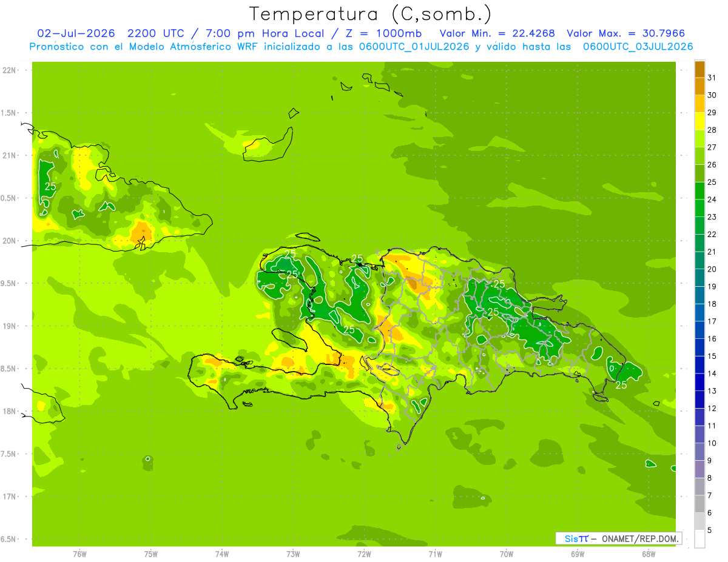Click the legend value label '27'

712,147
